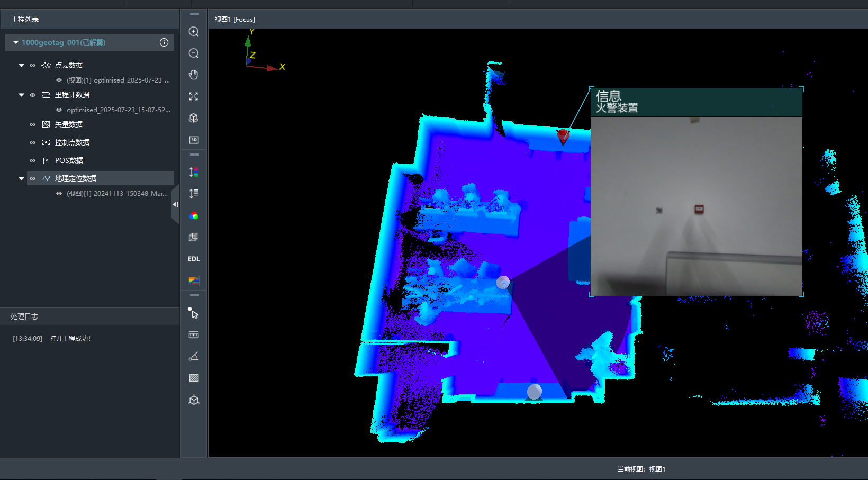Screen dimensions: 868x480
Task: Open project info for 1000geotag-001
Action: [x=164, y=42]
